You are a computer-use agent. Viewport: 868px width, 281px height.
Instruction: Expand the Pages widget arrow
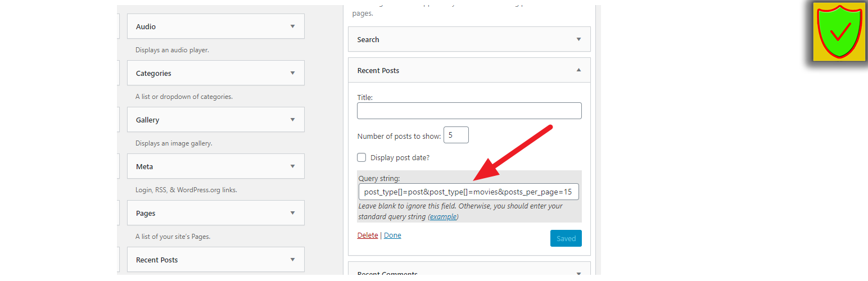[292, 213]
